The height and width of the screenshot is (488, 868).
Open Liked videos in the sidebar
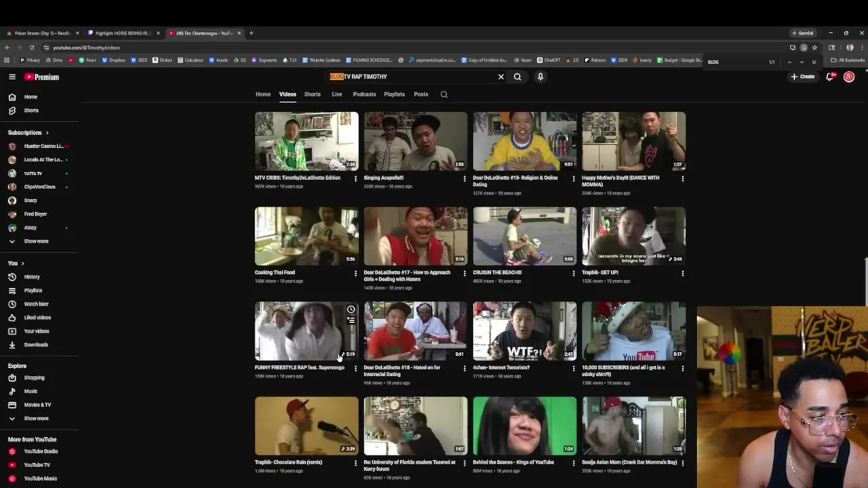[x=39, y=317]
